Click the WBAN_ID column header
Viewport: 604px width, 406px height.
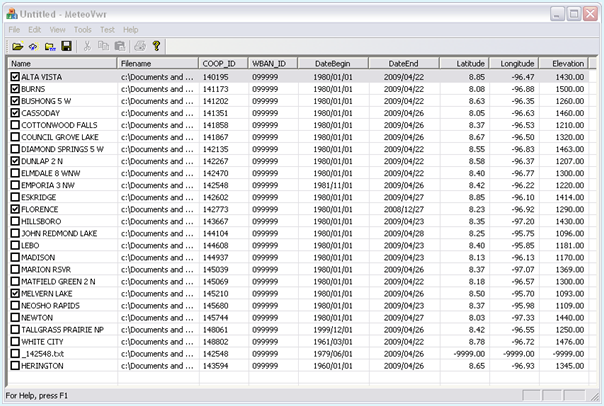pyautogui.click(x=273, y=64)
